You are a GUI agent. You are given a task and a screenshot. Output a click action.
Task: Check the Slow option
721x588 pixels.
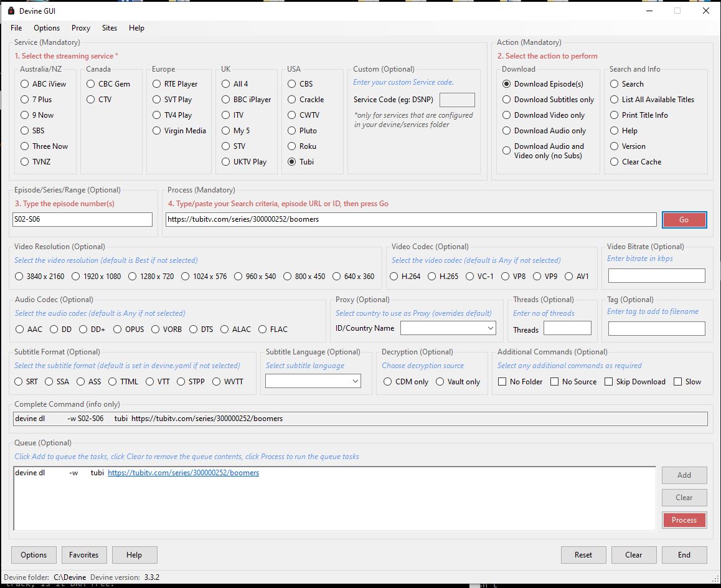[677, 382]
